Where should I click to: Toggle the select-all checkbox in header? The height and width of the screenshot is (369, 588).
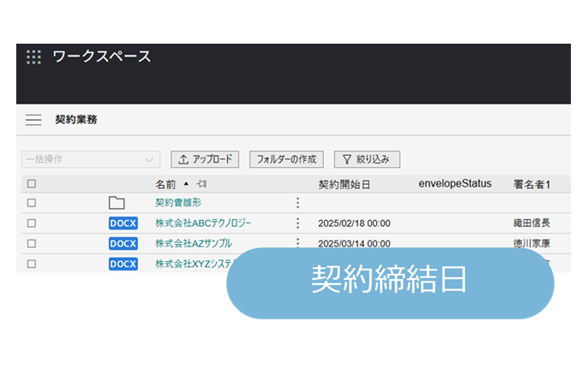[x=32, y=183]
